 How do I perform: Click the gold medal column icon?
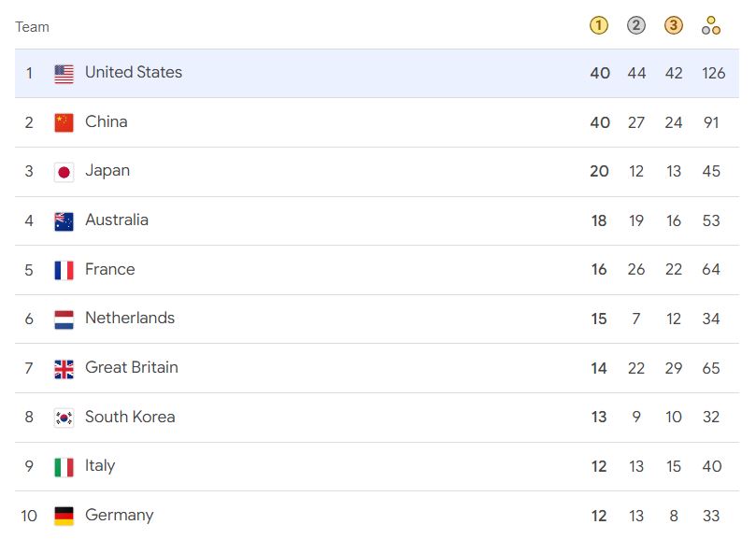click(599, 25)
